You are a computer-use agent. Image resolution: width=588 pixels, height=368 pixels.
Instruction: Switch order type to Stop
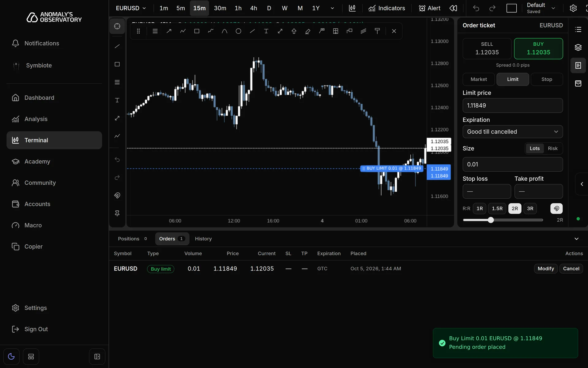546,79
